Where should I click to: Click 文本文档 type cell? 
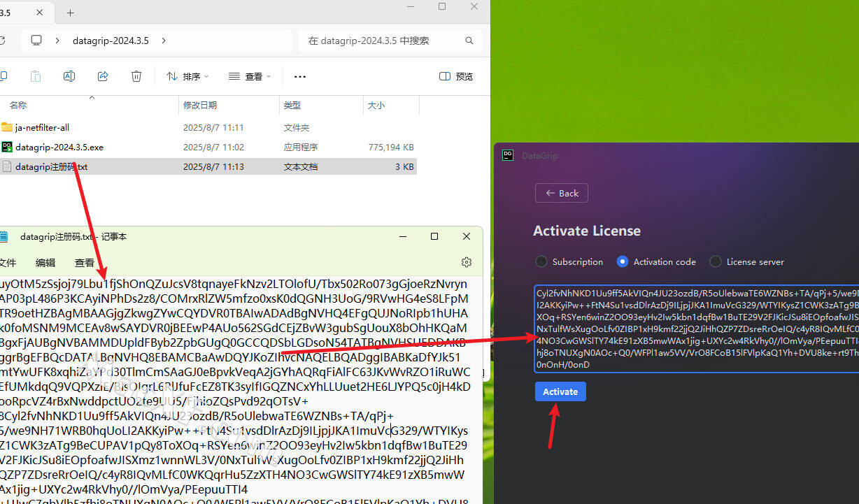pyautogui.click(x=301, y=167)
